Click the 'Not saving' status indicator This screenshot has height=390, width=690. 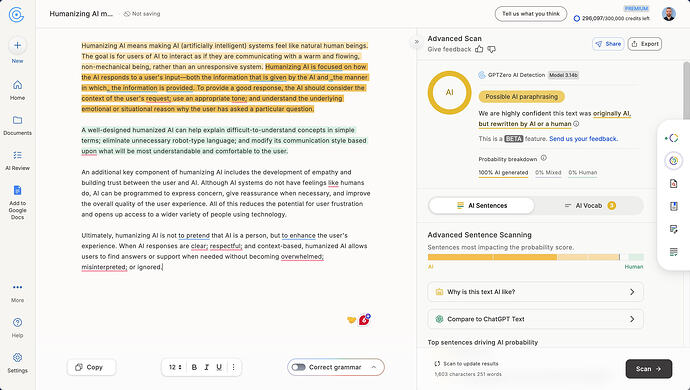point(142,14)
